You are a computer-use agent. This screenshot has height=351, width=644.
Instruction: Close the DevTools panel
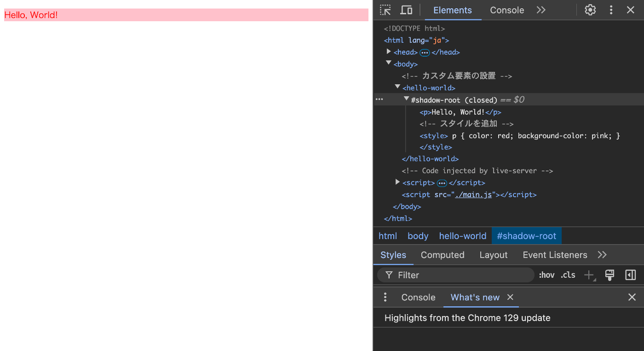click(x=631, y=10)
